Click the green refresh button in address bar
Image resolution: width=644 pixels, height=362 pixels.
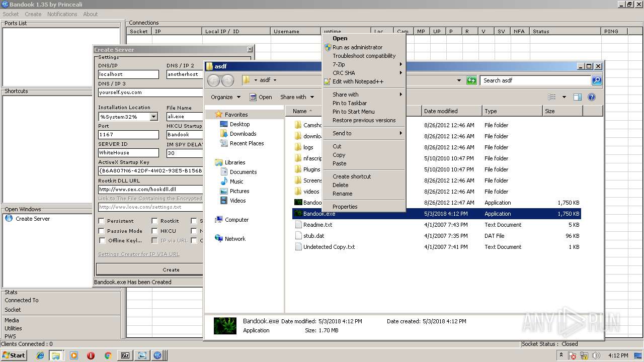coord(471,80)
